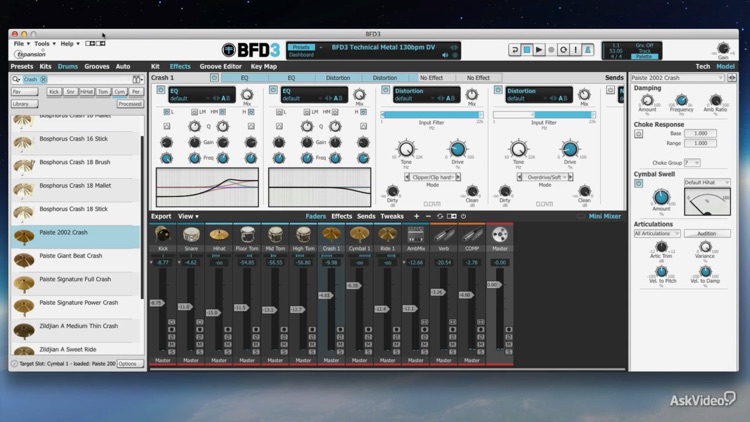
Task: Click the Options button at bottom left
Action: [129, 364]
